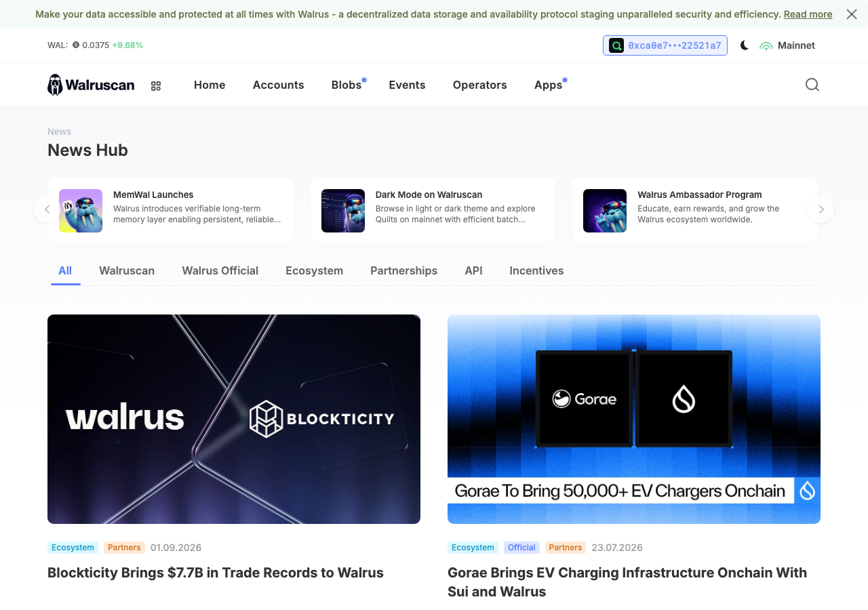Viewport: 868px width, 610px height.
Task: Switch to the Ecosystem tab
Action: [x=314, y=270]
